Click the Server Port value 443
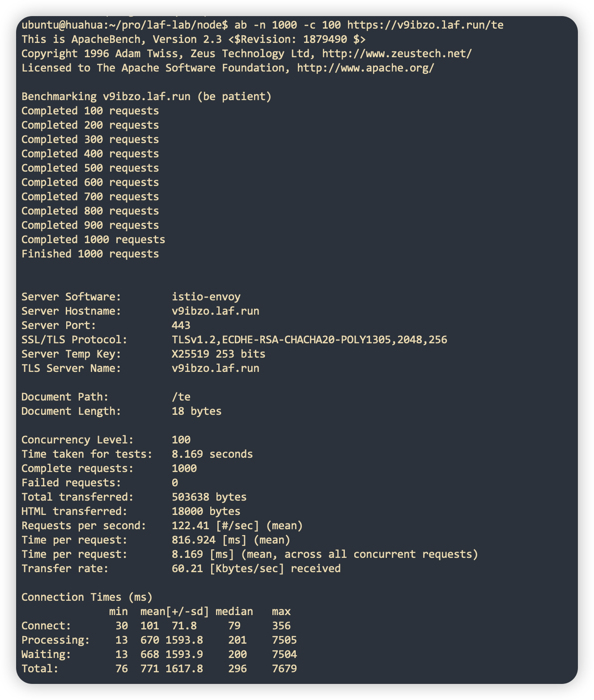 point(181,325)
